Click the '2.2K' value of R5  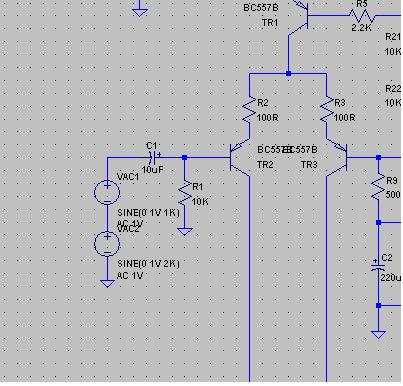(361, 28)
